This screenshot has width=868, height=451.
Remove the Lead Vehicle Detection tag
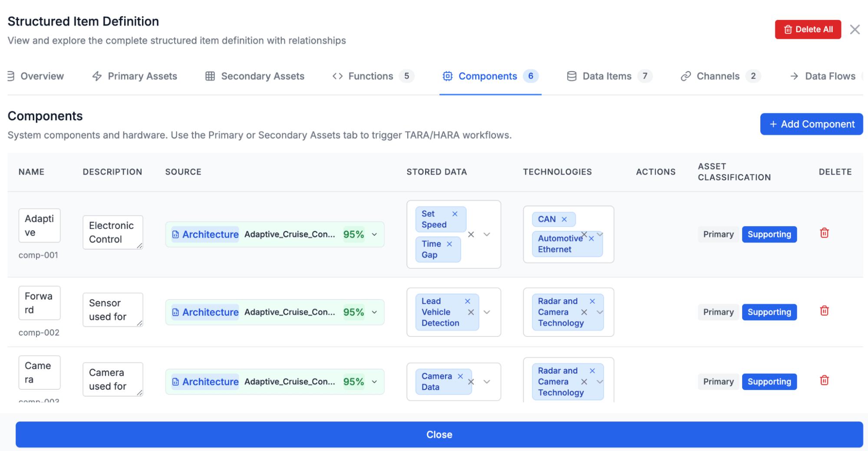point(467,301)
